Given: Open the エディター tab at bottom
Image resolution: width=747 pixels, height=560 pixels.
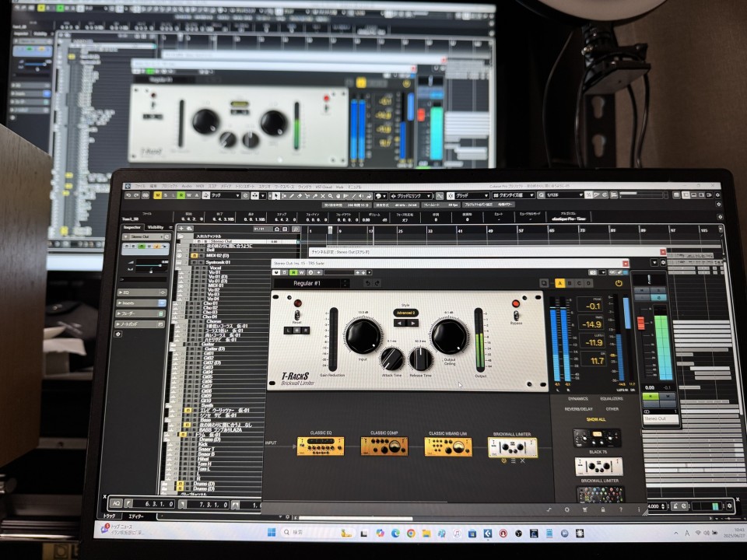Looking at the screenshot, I should point(135,516).
